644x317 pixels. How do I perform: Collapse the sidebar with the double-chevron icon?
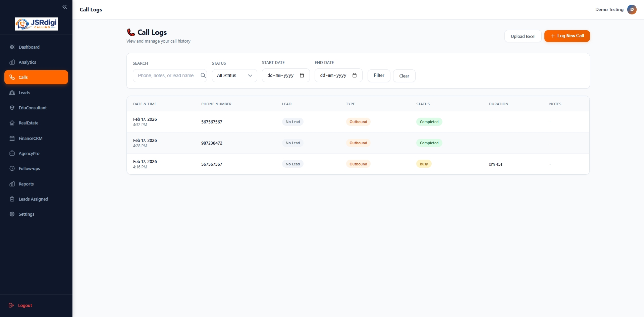[65, 7]
